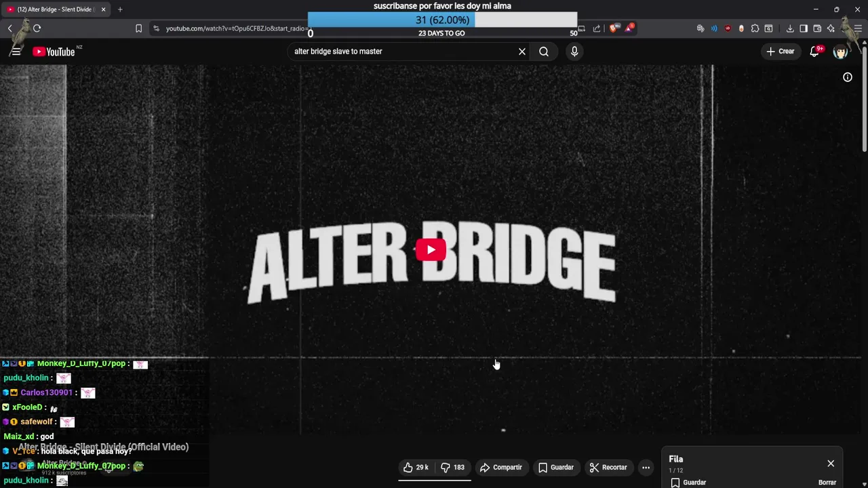Click the share page icon in address bar
868x488 pixels.
597,28
